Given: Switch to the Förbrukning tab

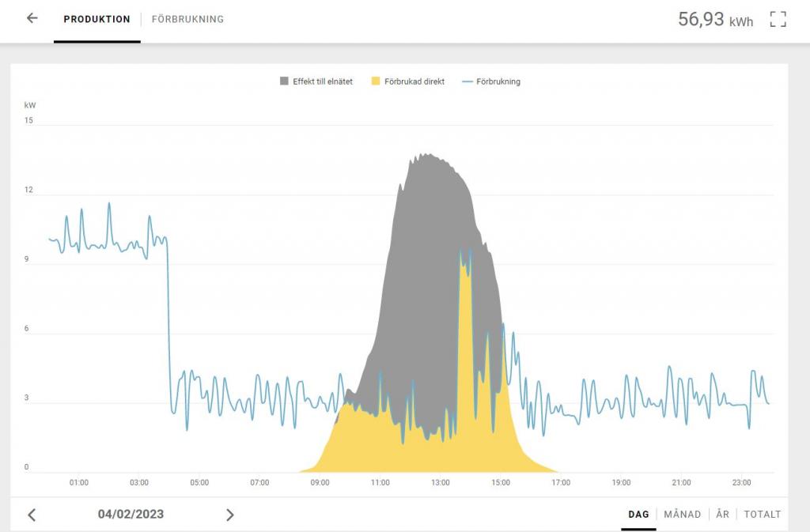Looking at the screenshot, I should pos(187,19).
